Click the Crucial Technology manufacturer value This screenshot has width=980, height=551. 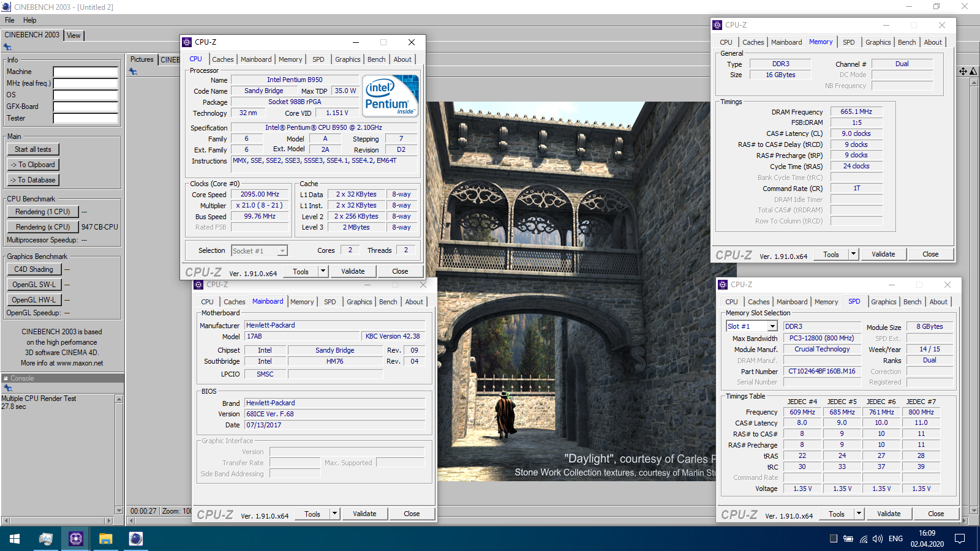click(x=822, y=349)
